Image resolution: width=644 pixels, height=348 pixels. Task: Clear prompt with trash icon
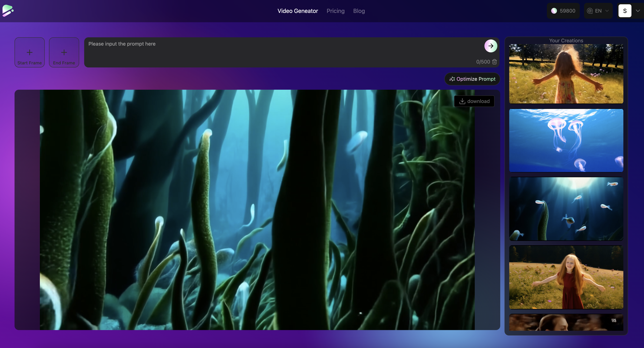tap(494, 62)
